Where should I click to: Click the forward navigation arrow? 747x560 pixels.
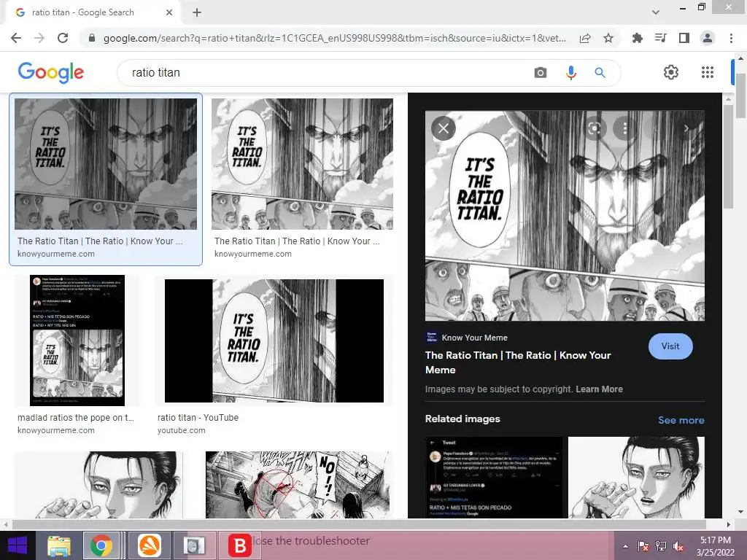(x=39, y=38)
